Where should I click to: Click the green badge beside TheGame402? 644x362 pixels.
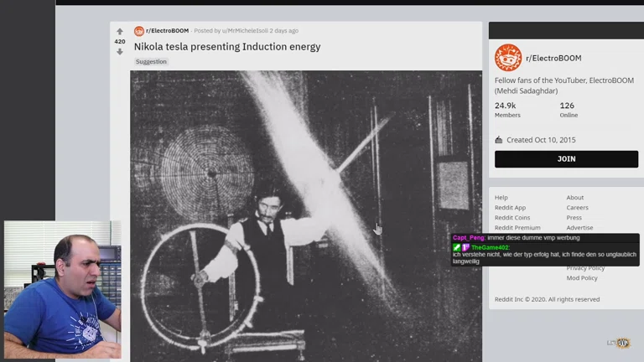pos(457,248)
